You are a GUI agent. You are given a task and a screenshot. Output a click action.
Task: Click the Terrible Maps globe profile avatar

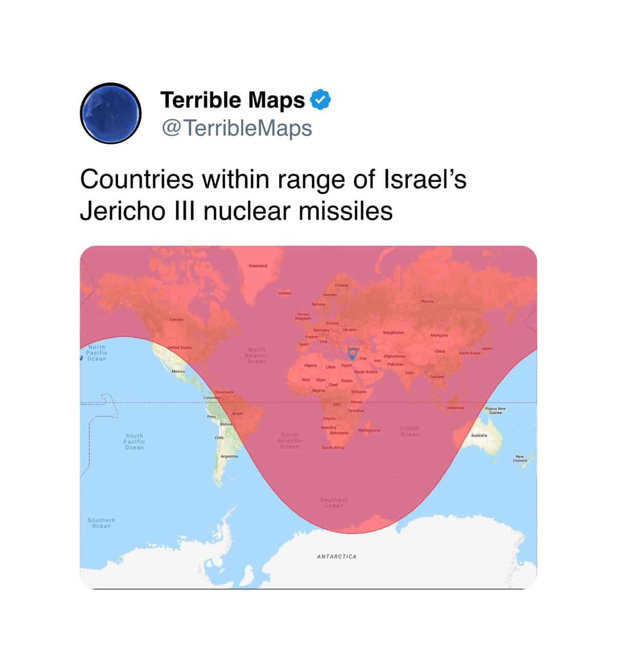coord(111,113)
